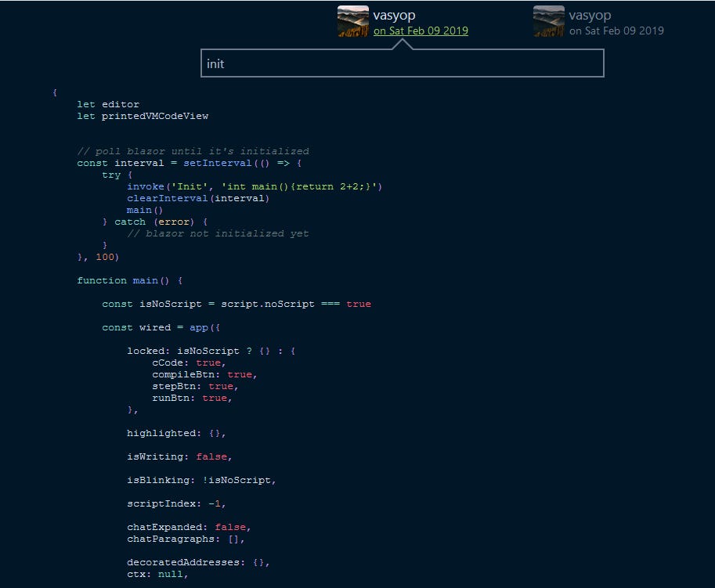Click inside the 'init' commit message box
This screenshot has height=588, width=715.
(402, 63)
